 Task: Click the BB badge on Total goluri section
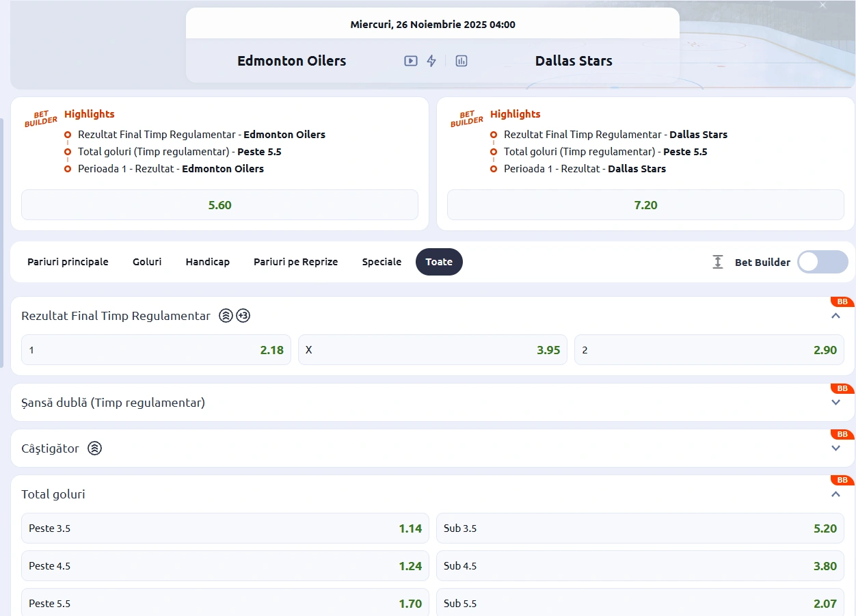[x=842, y=481]
